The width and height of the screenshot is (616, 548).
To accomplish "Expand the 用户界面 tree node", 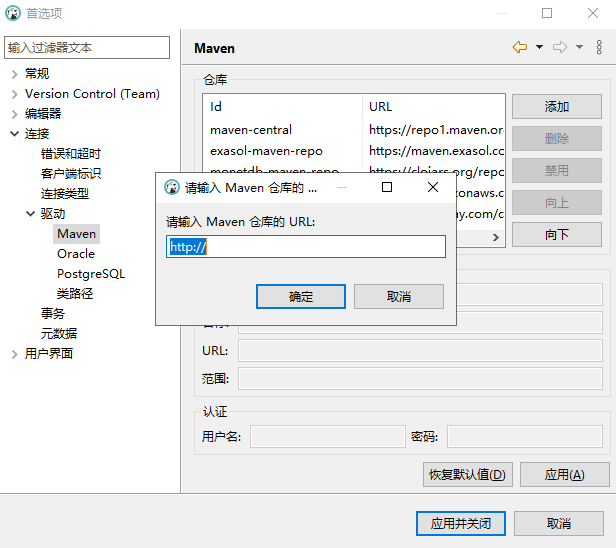I will pos(15,354).
